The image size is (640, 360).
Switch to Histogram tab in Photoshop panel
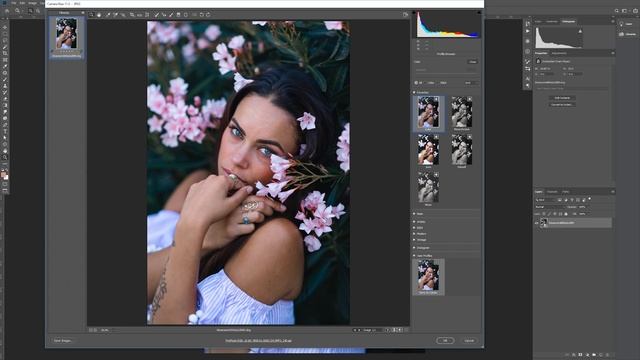[x=568, y=21]
